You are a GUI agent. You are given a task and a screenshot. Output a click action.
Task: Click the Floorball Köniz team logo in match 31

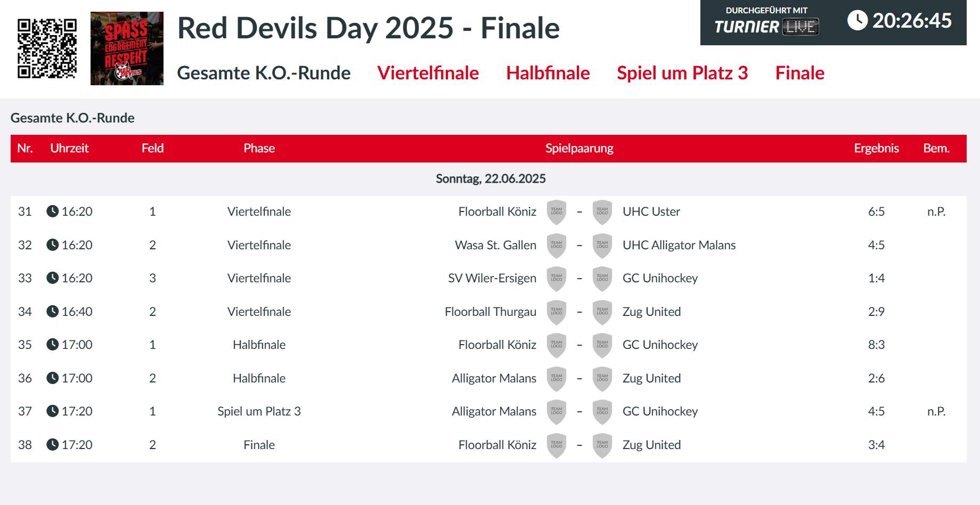(557, 212)
